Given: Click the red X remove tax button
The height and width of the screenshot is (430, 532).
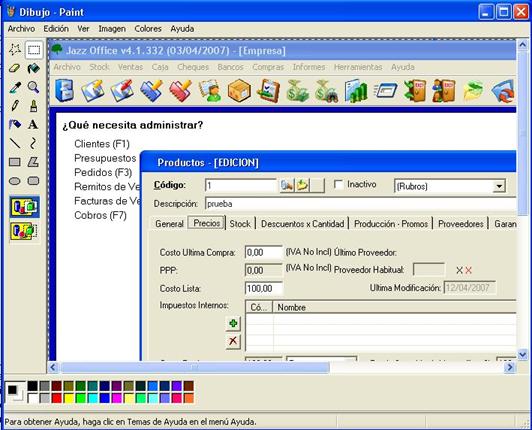Looking at the screenshot, I should click(x=233, y=341).
